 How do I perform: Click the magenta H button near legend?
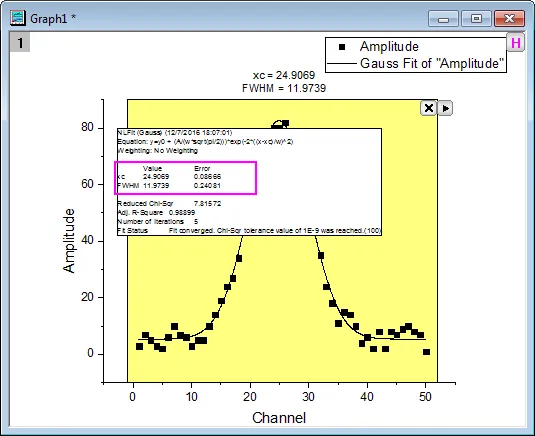click(516, 43)
